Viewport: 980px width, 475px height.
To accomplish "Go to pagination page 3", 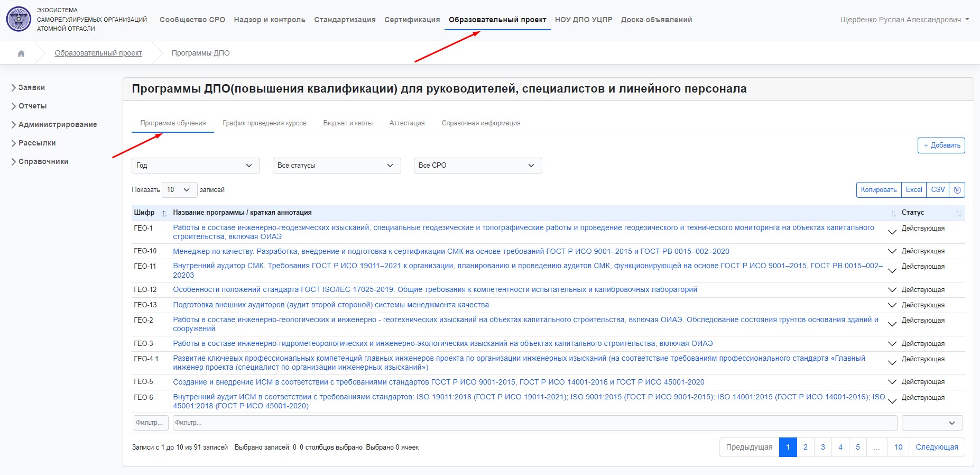I will [x=823, y=447].
